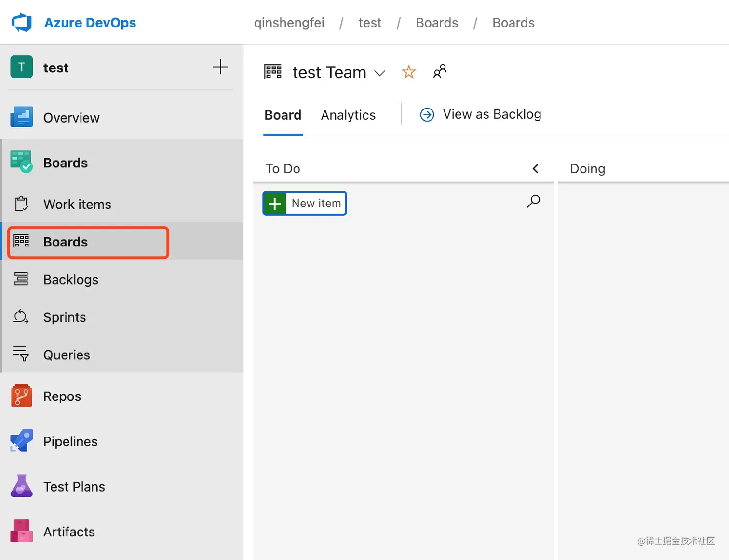Screen dimensions: 729x560
Task: Favorite the board with the star icon
Action: [409, 72]
